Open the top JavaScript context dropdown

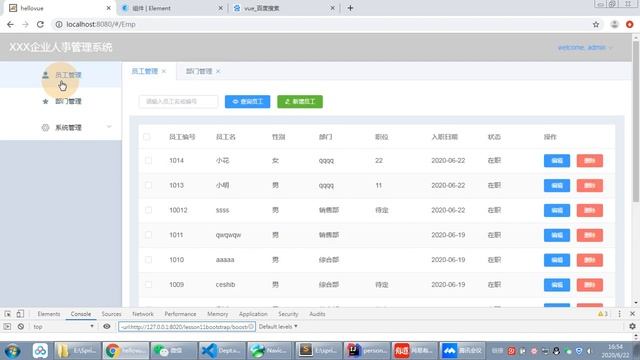tap(63, 327)
